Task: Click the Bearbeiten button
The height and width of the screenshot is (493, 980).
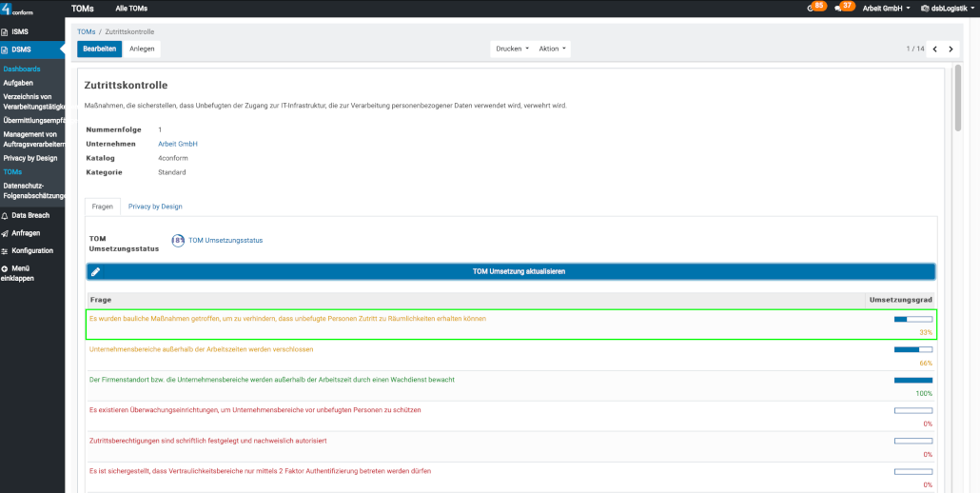Action: tap(100, 49)
